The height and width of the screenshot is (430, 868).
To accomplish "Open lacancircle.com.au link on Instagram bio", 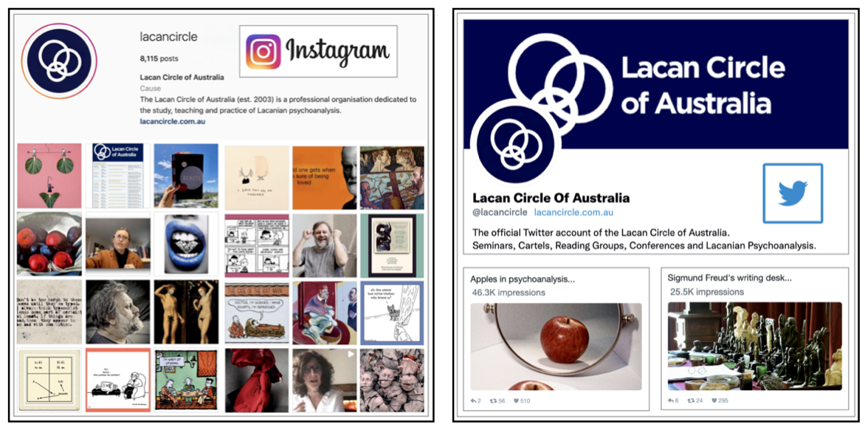I will click(x=173, y=121).
